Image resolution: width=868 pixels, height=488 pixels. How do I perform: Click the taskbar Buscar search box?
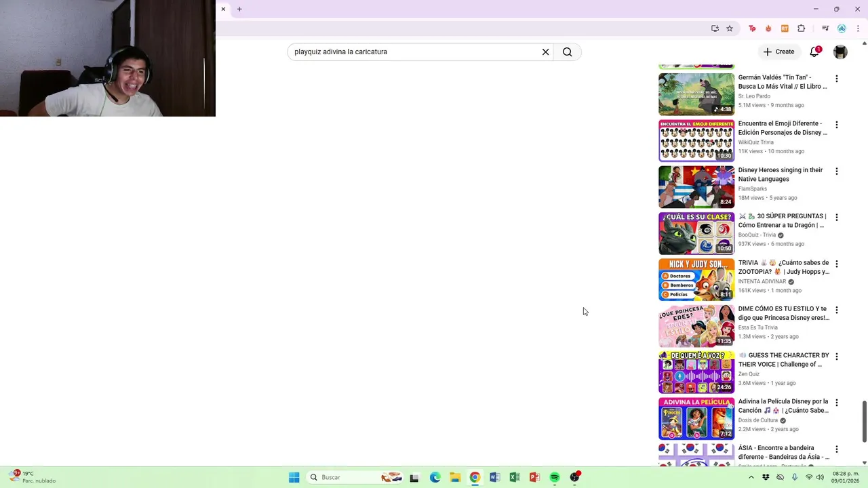[x=355, y=477]
